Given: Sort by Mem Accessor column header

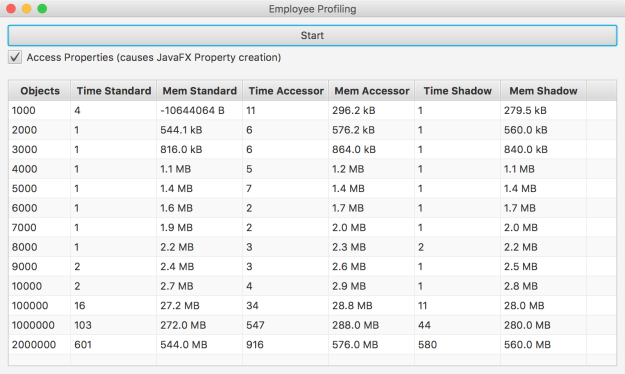Looking at the screenshot, I should tap(371, 91).
